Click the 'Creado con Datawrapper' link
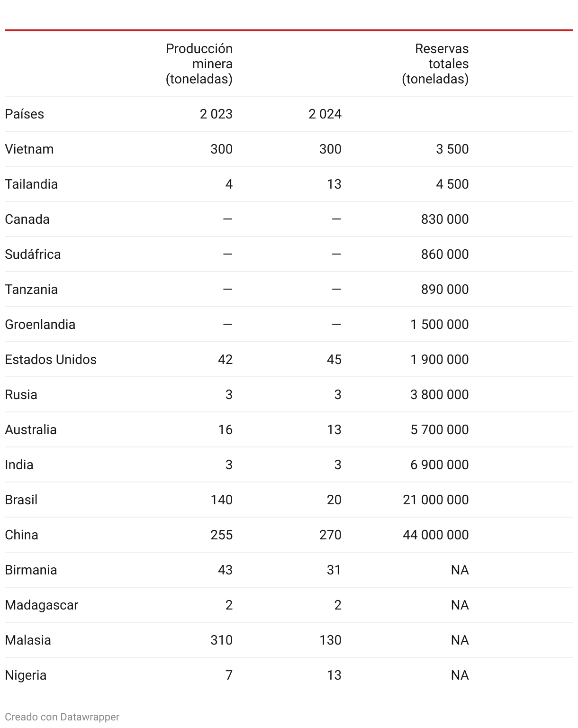 [x=62, y=717]
